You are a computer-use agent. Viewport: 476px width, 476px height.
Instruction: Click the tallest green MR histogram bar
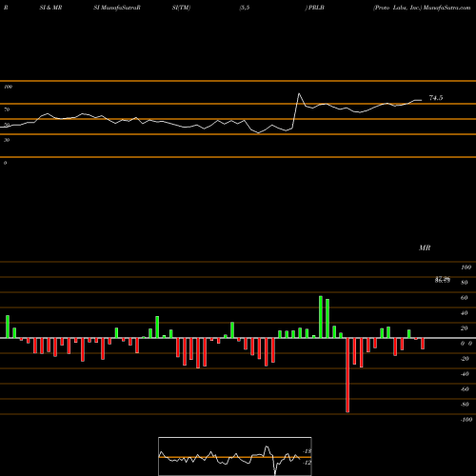pyautogui.click(x=321, y=317)
